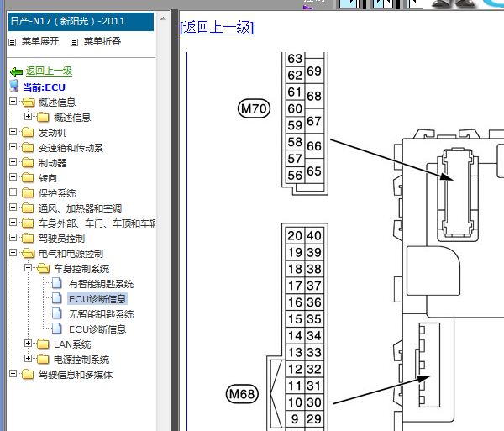Viewport: 504px width, 431px height.
Task: Click the 通风、加热器和空调 folder icon
Action: pos(28,208)
